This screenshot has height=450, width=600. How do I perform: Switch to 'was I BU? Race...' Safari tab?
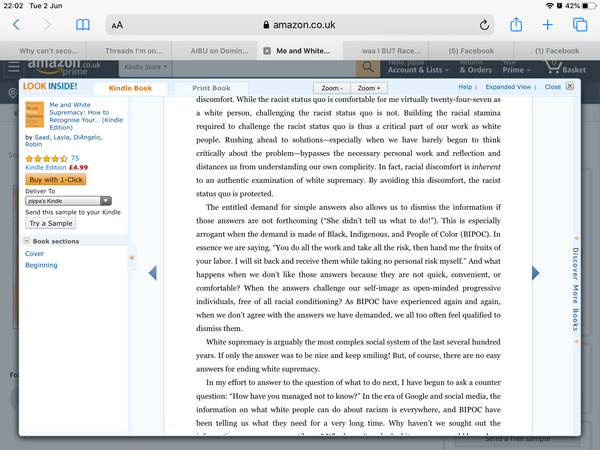pos(386,51)
